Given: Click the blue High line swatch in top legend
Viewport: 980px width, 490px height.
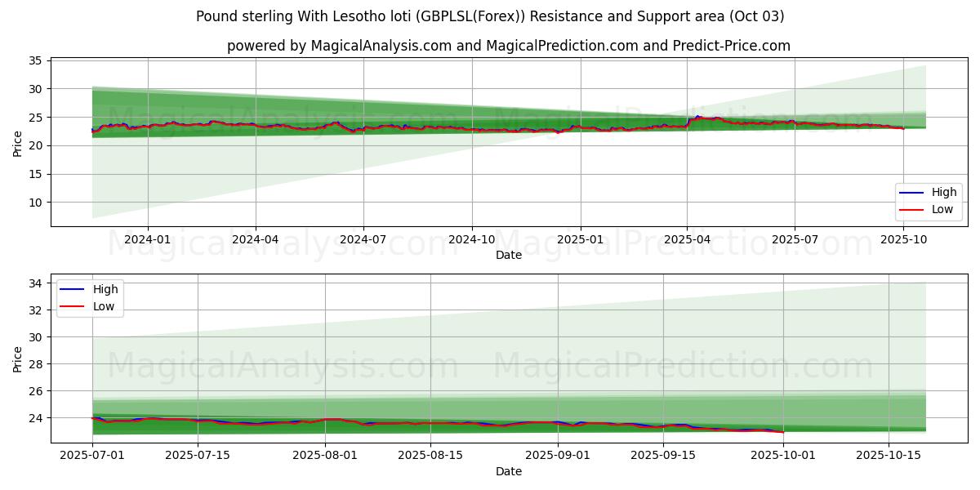Looking at the screenshot, I should (912, 193).
